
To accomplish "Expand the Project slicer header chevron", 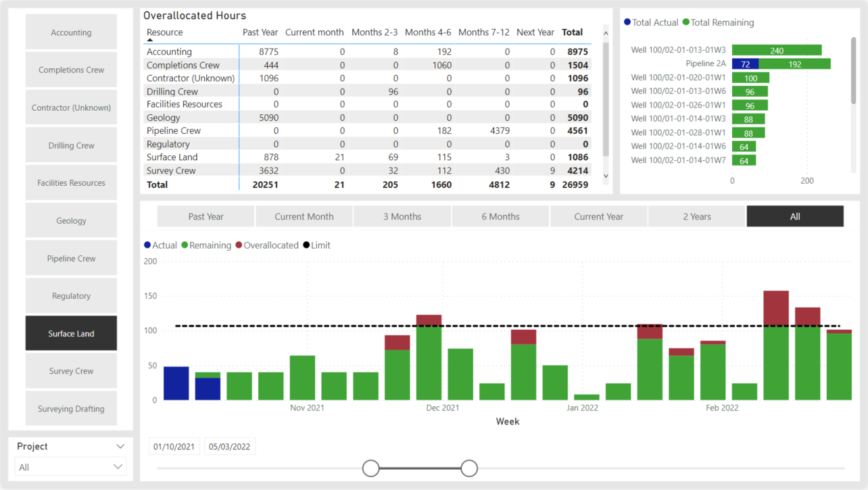I will 120,447.
